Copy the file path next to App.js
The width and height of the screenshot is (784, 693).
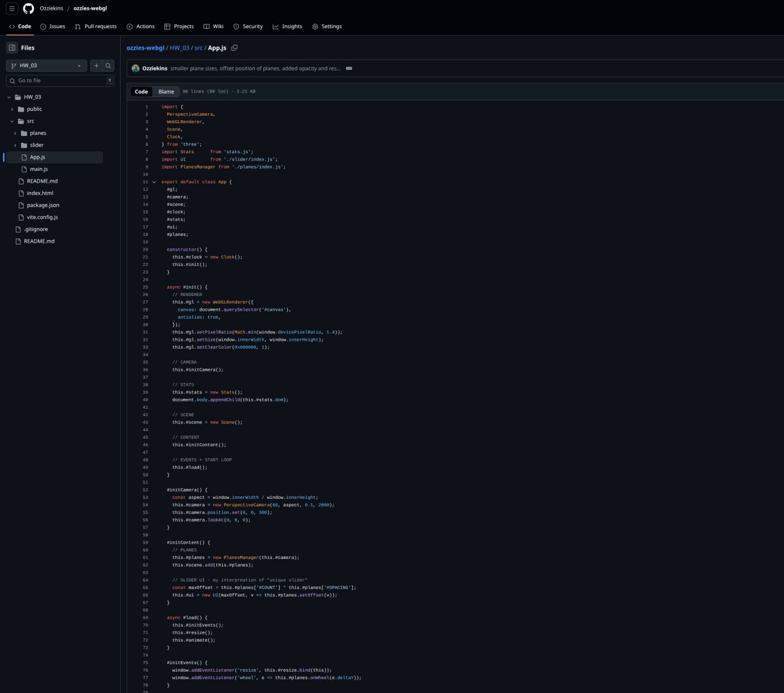[x=235, y=48]
